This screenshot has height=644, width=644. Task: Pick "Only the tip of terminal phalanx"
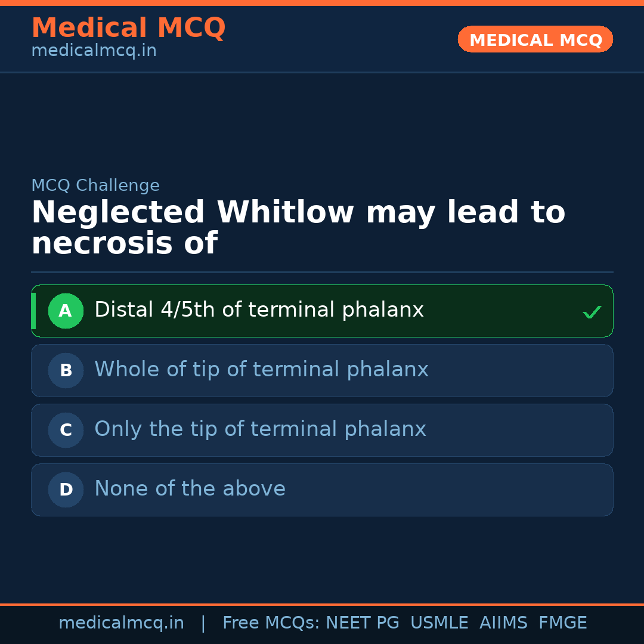click(x=260, y=429)
